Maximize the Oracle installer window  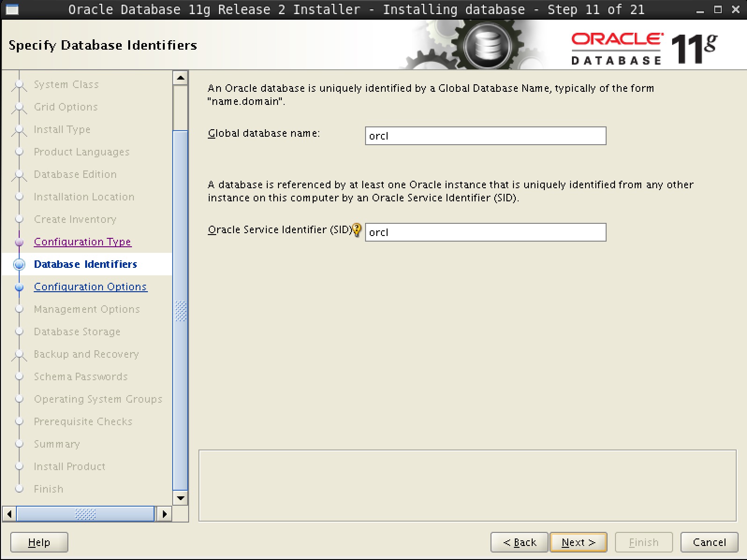(718, 9)
